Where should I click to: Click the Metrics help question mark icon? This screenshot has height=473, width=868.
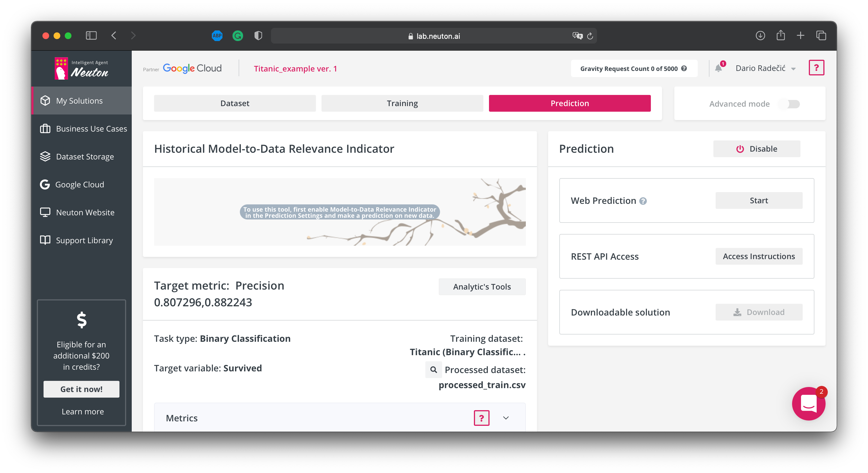pyautogui.click(x=481, y=418)
